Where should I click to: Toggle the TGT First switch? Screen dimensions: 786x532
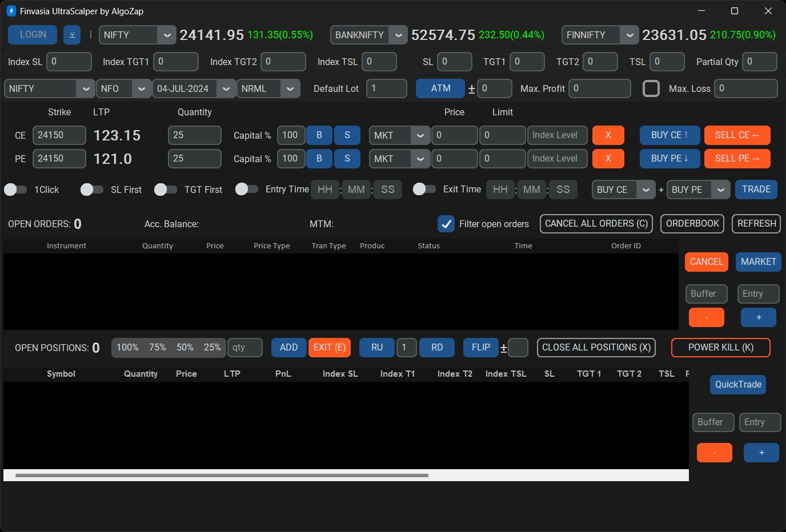(166, 190)
